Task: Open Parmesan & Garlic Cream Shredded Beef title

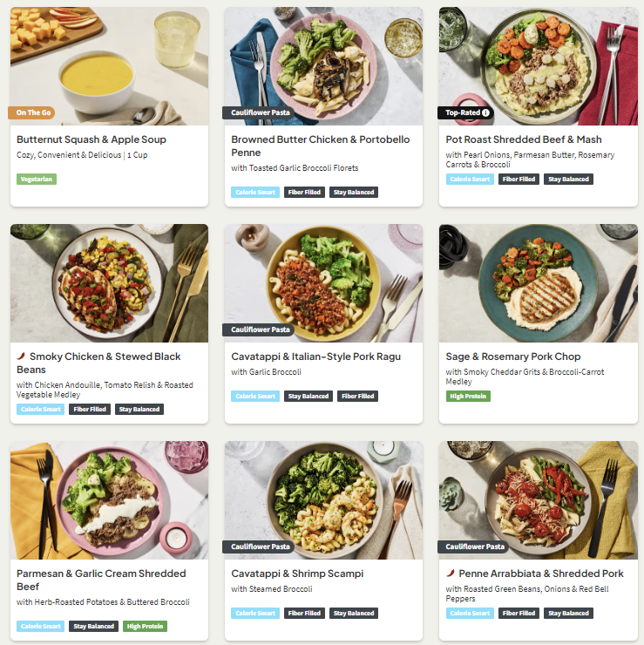Action: 101,580
